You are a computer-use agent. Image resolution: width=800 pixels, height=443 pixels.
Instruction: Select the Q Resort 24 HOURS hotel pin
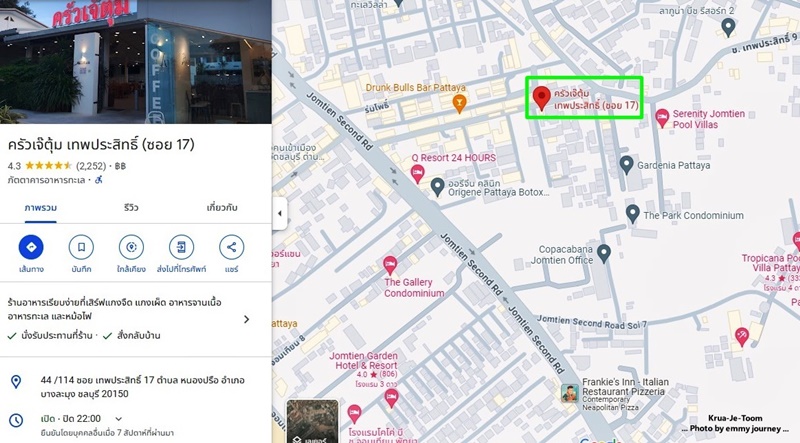(417, 174)
